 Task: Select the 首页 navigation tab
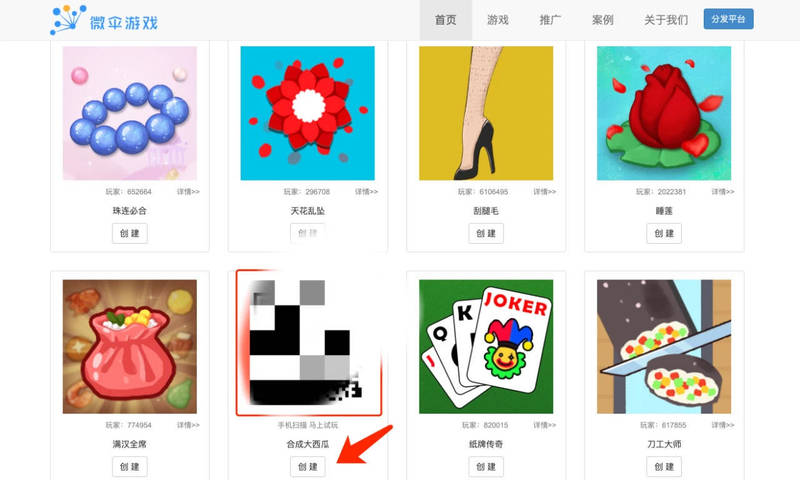click(x=445, y=20)
